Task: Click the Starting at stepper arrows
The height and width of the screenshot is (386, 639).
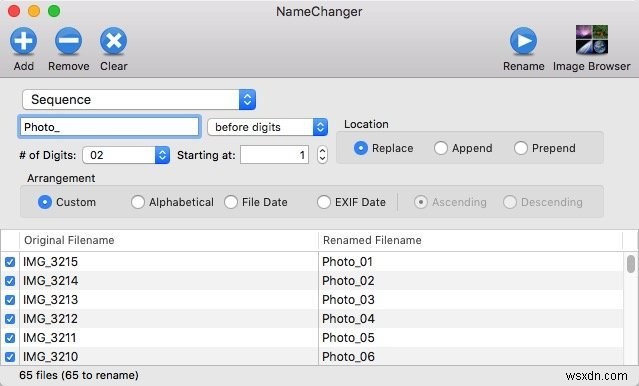Action: pyautogui.click(x=322, y=155)
